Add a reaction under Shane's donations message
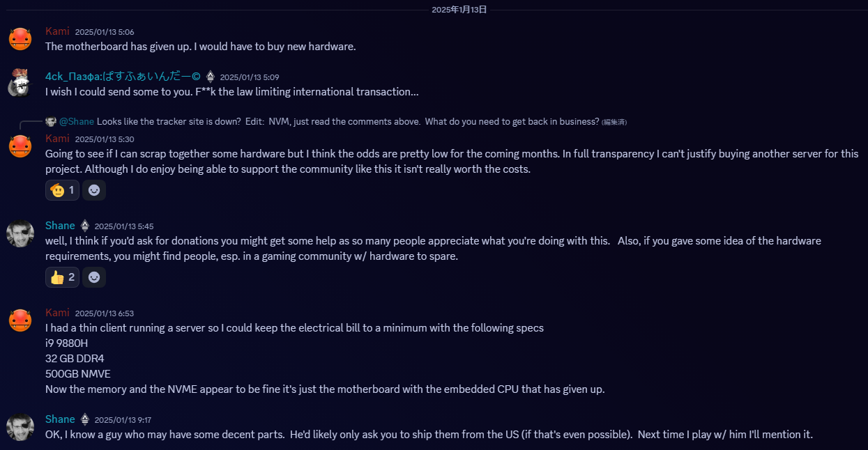This screenshot has height=450, width=868. 94,277
